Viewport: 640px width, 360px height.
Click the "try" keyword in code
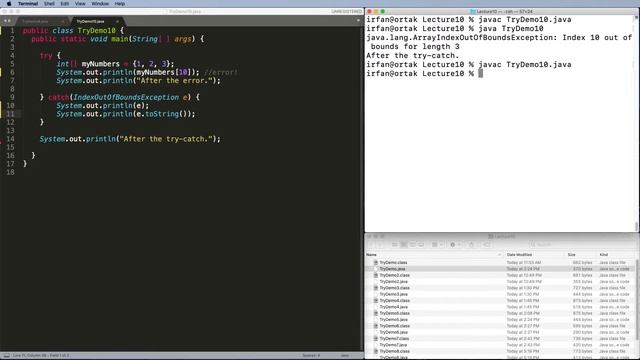click(x=46, y=56)
